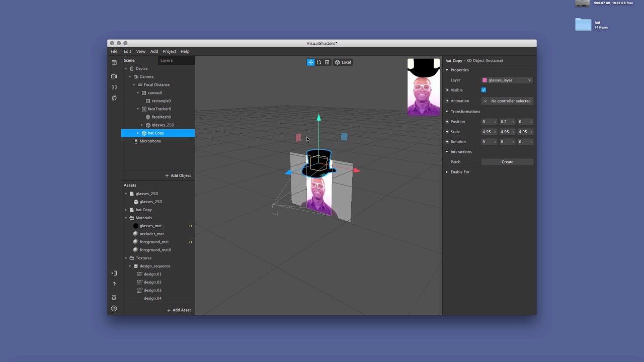Select the faceMesh0 scene item
Image resolution: width=644 pixels, height=362 pixels.
(x=161, y=117)
